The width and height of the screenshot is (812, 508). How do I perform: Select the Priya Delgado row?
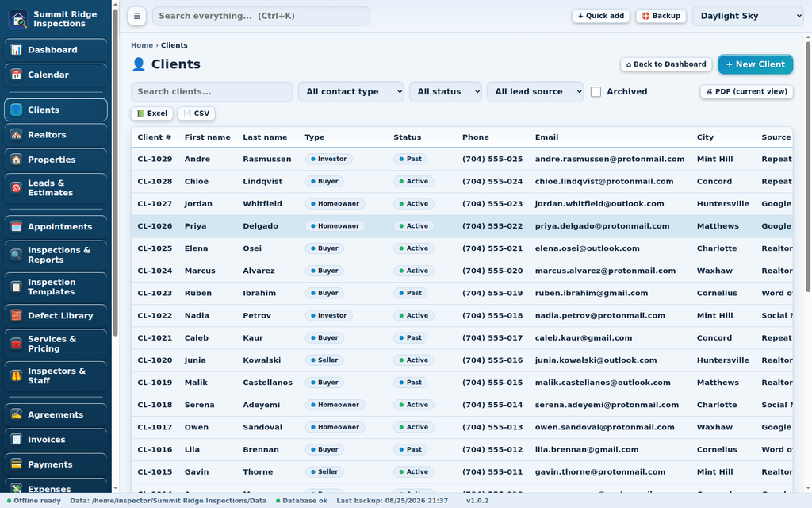point(462,226)
